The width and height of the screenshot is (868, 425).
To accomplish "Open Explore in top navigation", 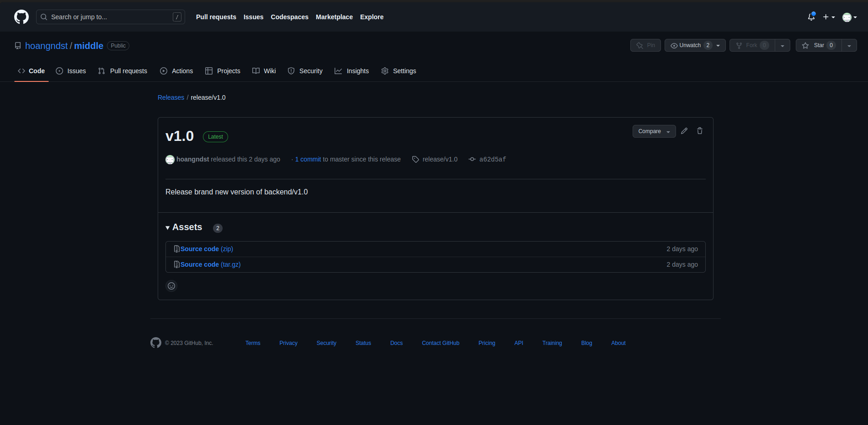I will tap(372, 17).
